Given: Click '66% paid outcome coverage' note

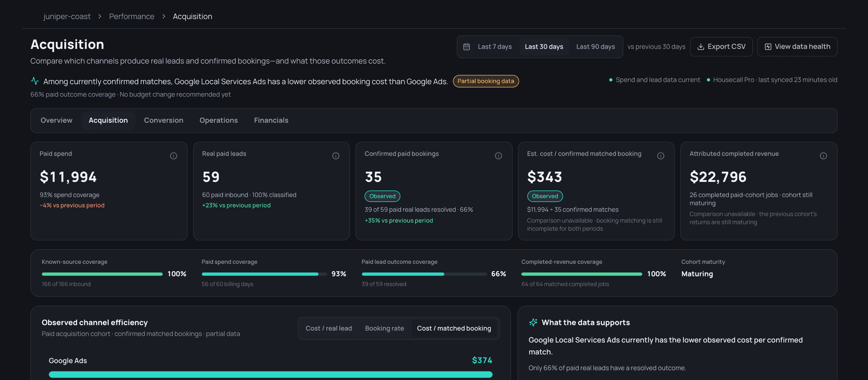Looking at the screenshot, I should [73, 94].
